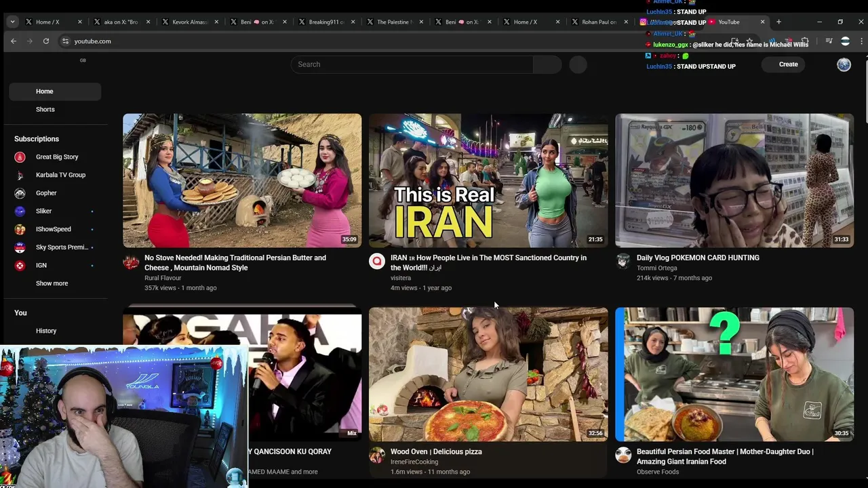The image size is (868, 488).
Task: Switch to the Kevork Almassi tab
Action: pos(189,22)
